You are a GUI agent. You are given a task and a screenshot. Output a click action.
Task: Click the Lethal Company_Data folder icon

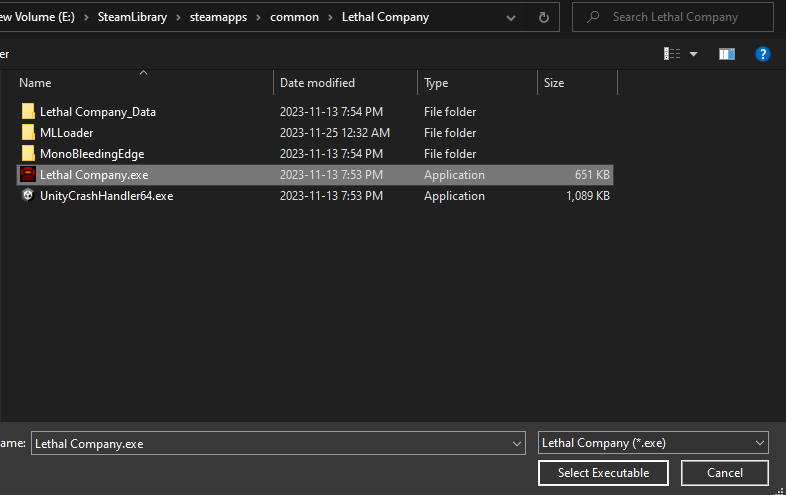[x=28, y=112]
